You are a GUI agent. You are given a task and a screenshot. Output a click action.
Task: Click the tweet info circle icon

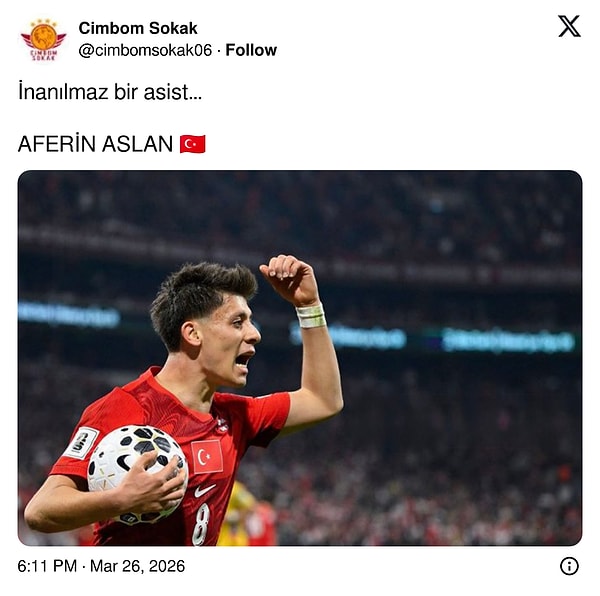(x=569, y=566)
